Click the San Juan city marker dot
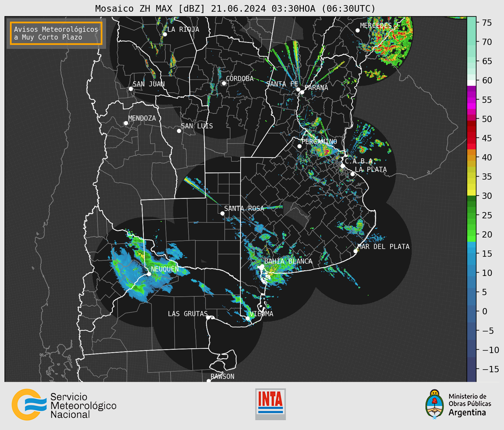The width and height of the screenshot is (504, 430). click(x=131, y=89)
